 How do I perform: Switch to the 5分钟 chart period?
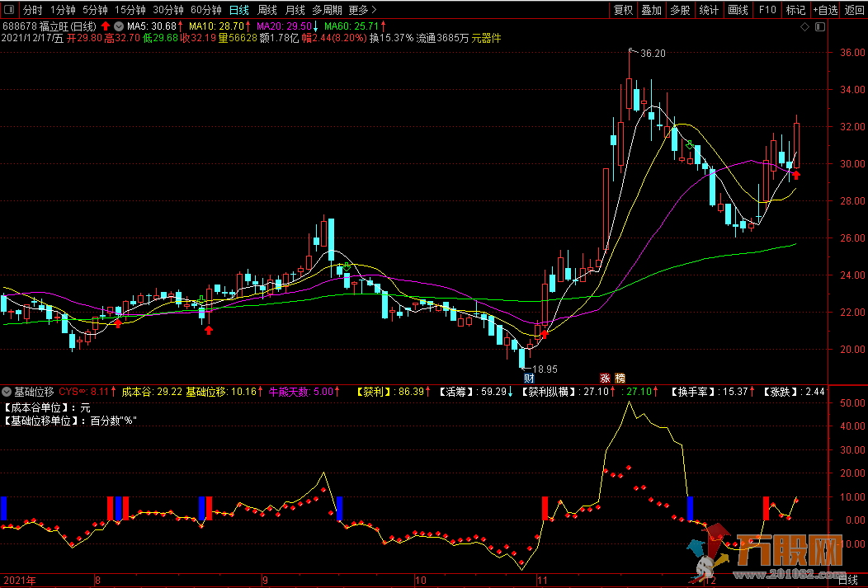point(95,10)
